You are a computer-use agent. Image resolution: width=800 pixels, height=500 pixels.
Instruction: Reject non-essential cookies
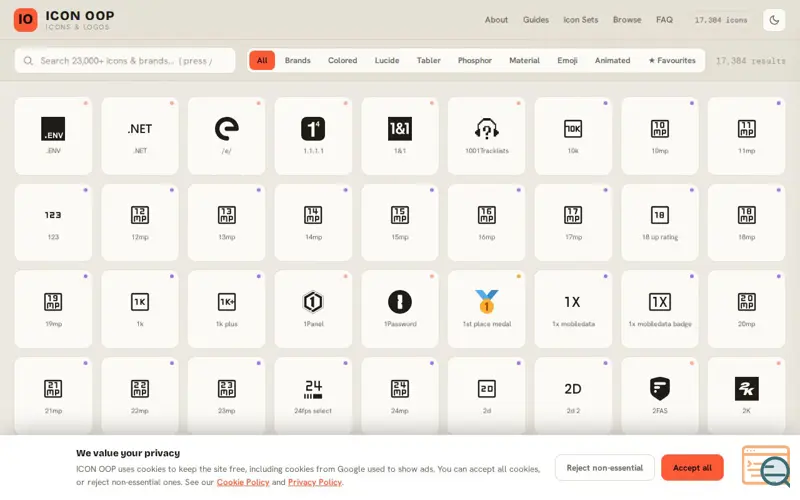coord(605,467)
